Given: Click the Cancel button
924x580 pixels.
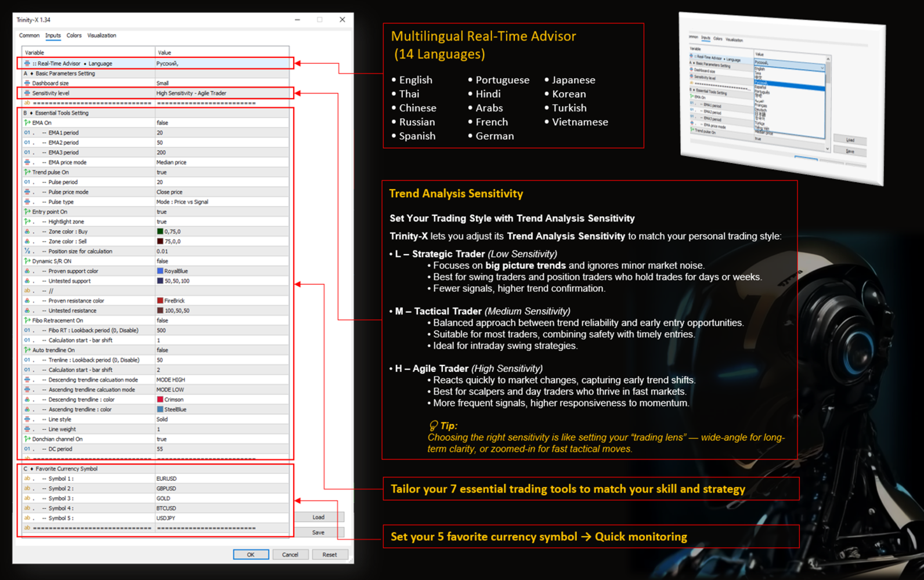Looking at the screenshot, I should 290,554.
